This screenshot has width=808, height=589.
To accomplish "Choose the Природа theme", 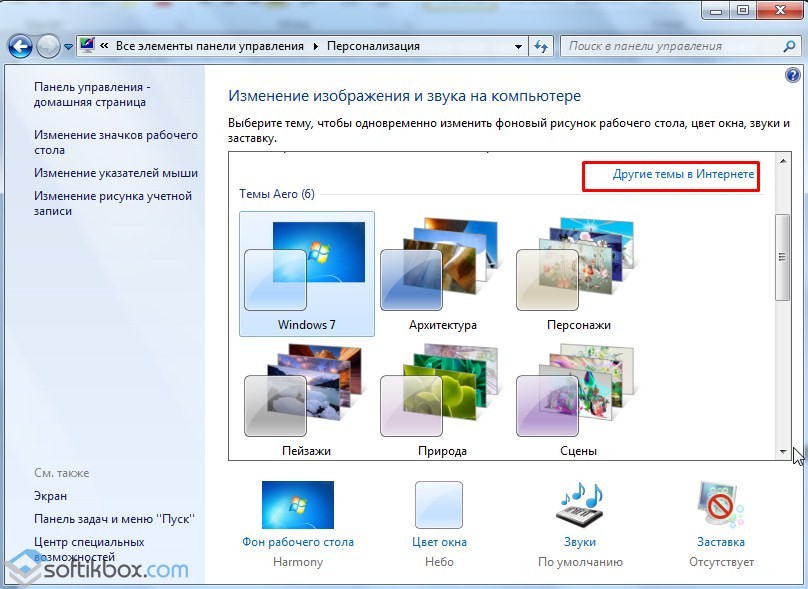I will coord(442,400).
